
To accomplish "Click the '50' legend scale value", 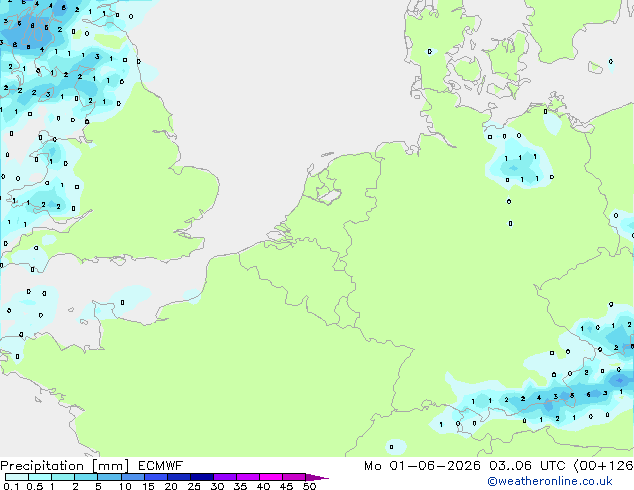I will (309, 486).
